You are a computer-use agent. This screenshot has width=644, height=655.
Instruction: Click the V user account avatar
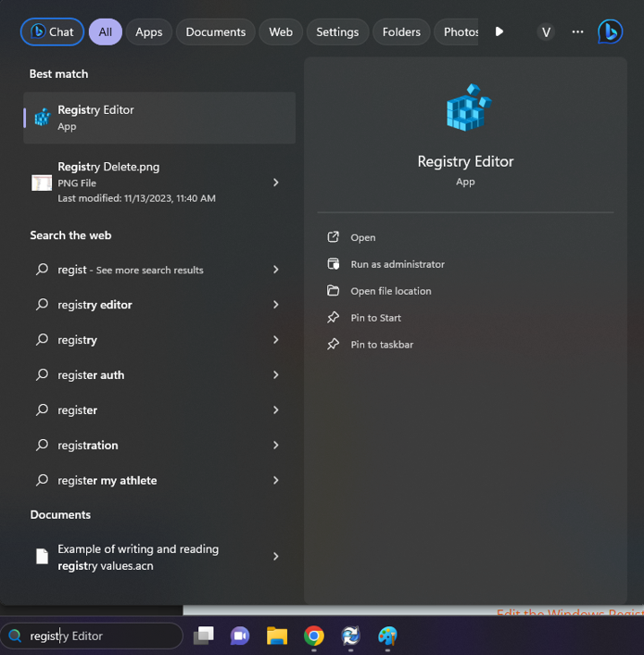(546, 31)
